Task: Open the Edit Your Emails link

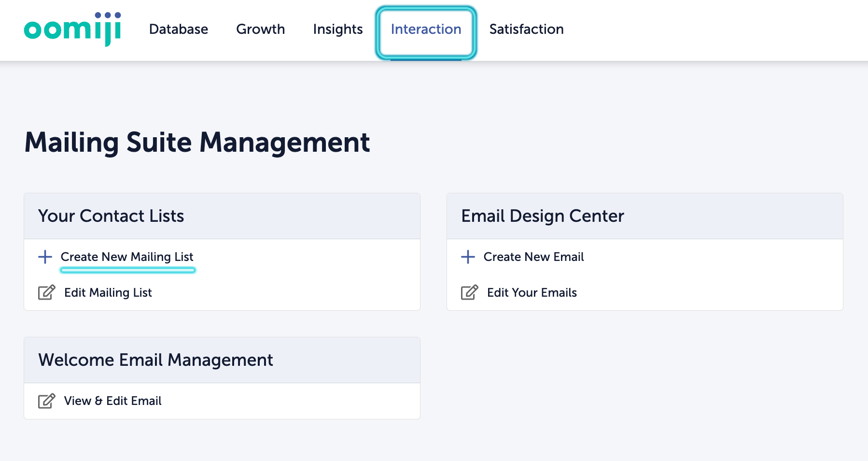Action: pos(532,292)
